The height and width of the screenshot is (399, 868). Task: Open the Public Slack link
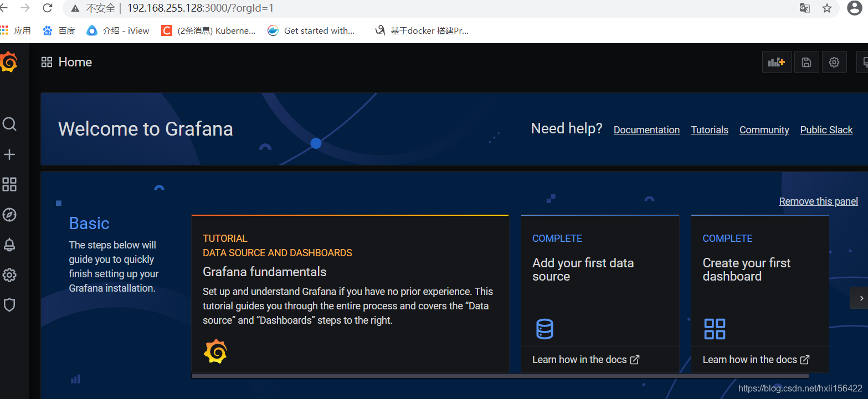826,130
